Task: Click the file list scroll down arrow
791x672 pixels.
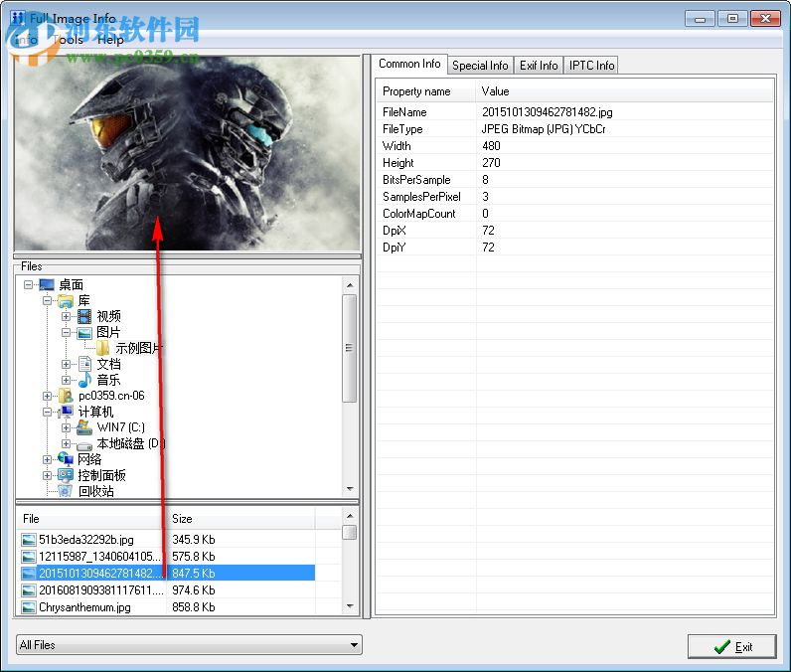Action: point(349,606)
